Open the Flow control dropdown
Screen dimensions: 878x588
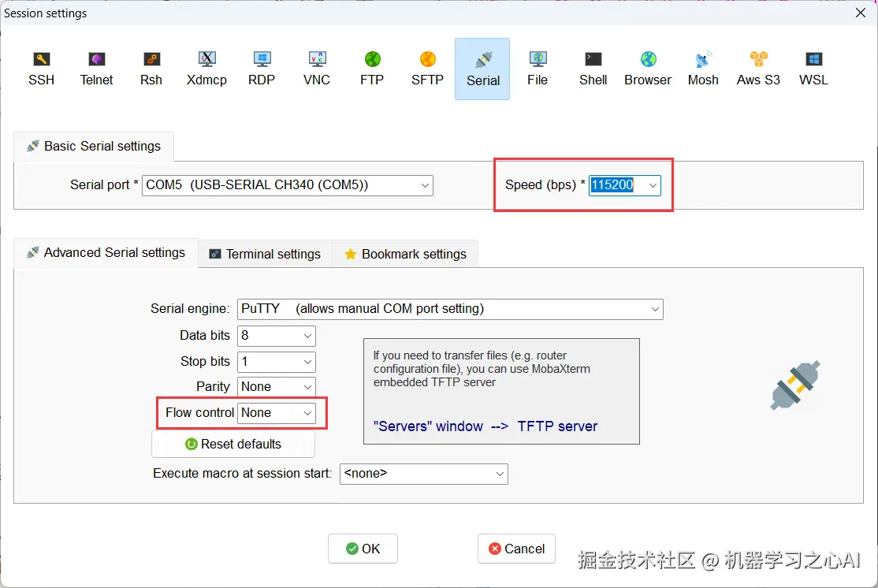coord(277,413)
